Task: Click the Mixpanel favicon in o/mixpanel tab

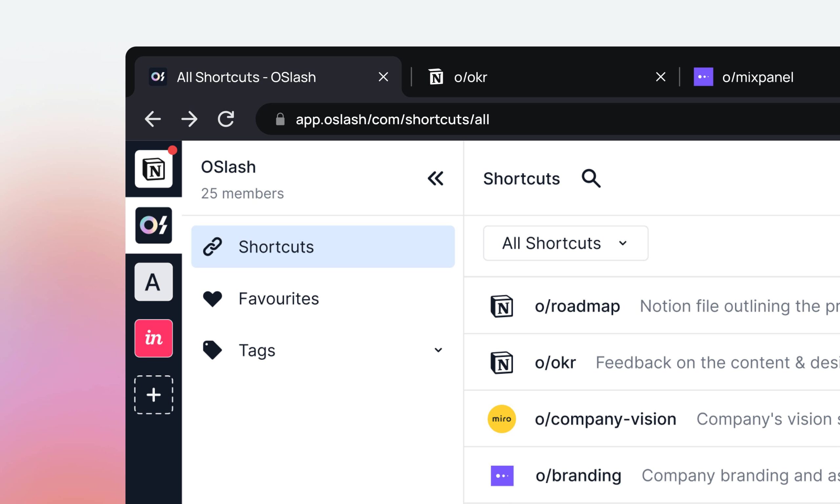Action: point(703,77)
